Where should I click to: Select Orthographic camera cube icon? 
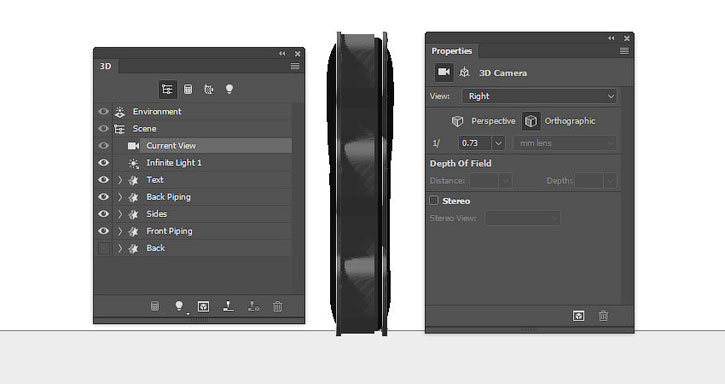531,121
